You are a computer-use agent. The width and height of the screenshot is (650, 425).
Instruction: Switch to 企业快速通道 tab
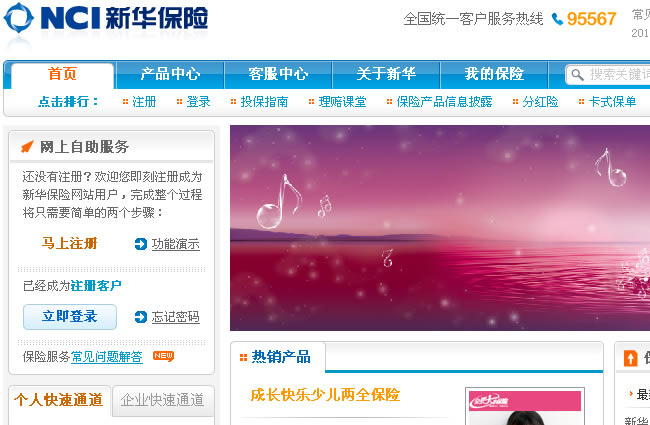[162, 401]
